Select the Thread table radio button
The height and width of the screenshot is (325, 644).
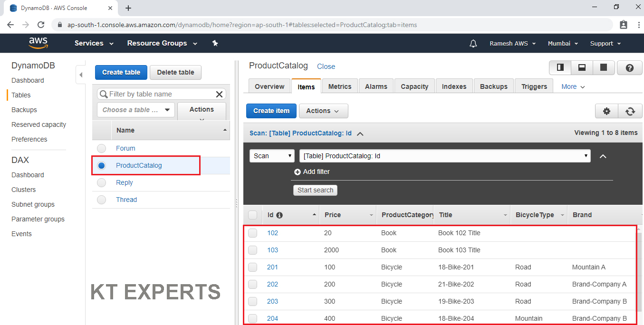(101, 200)
